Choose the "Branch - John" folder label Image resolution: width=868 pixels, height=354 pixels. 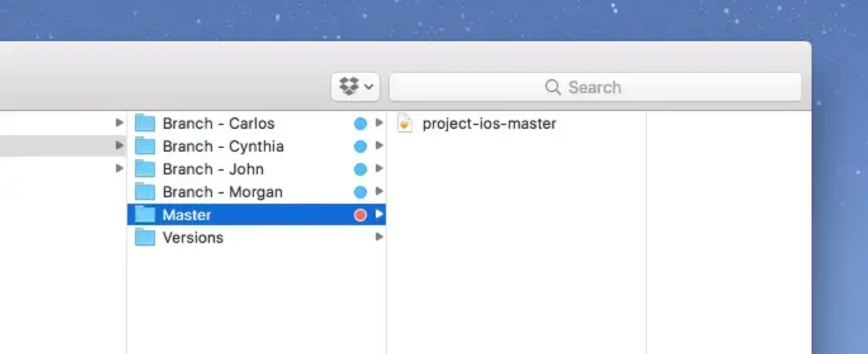(x=213, y=169)
